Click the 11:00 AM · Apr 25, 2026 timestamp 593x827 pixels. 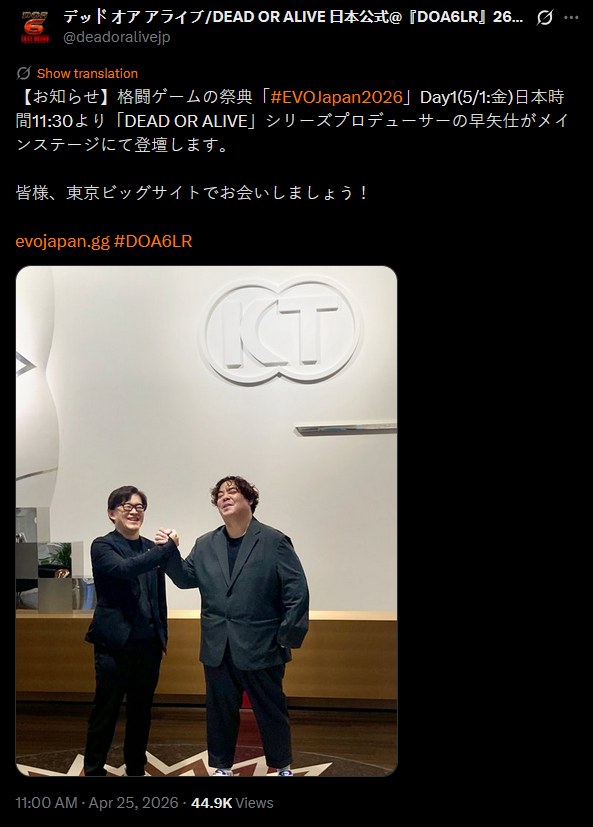click(97, 803)
